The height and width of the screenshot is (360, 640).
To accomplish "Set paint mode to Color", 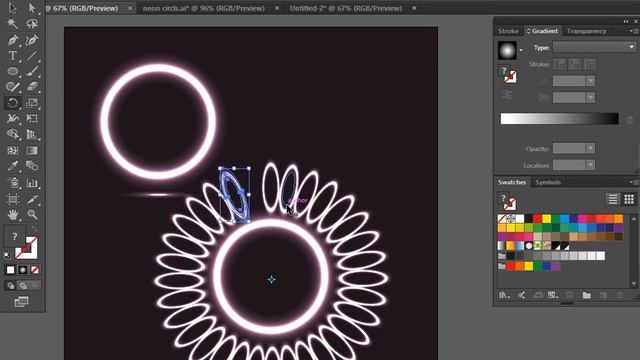I will 11,270.
